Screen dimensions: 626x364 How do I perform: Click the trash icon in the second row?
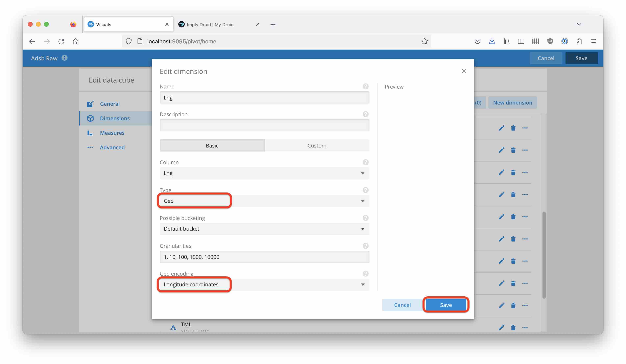[x=513, y=150]
